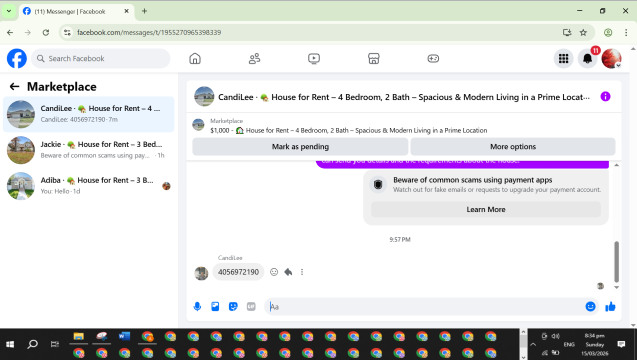Open File Explorer from taskbar
The height and width of the screenshot is (360, 637).
pos(78,336)
